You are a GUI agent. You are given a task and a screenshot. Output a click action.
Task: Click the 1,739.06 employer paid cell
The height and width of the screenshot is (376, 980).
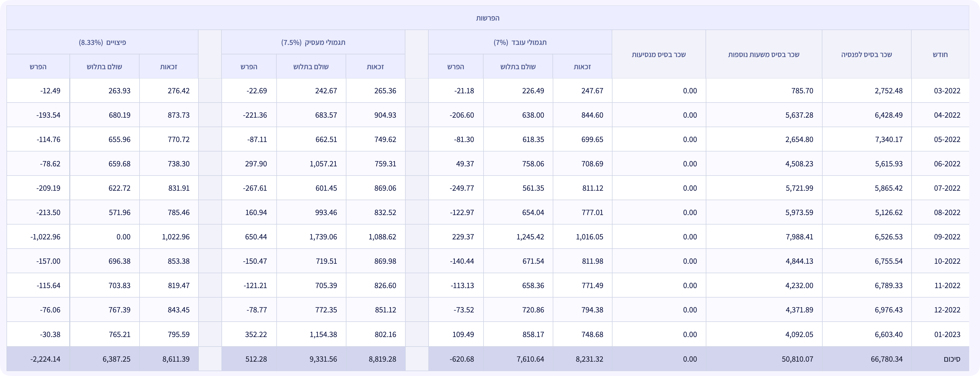[323, 237]
